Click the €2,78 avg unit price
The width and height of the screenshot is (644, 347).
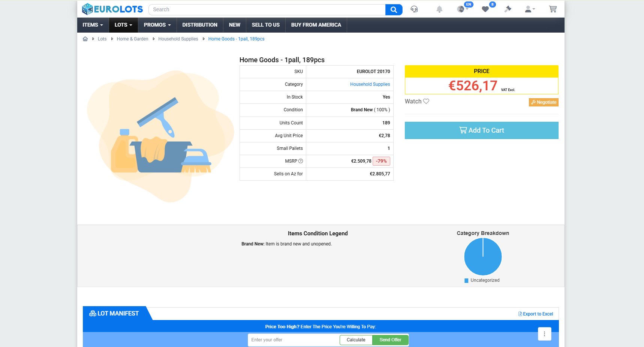(x=384, y=136)
